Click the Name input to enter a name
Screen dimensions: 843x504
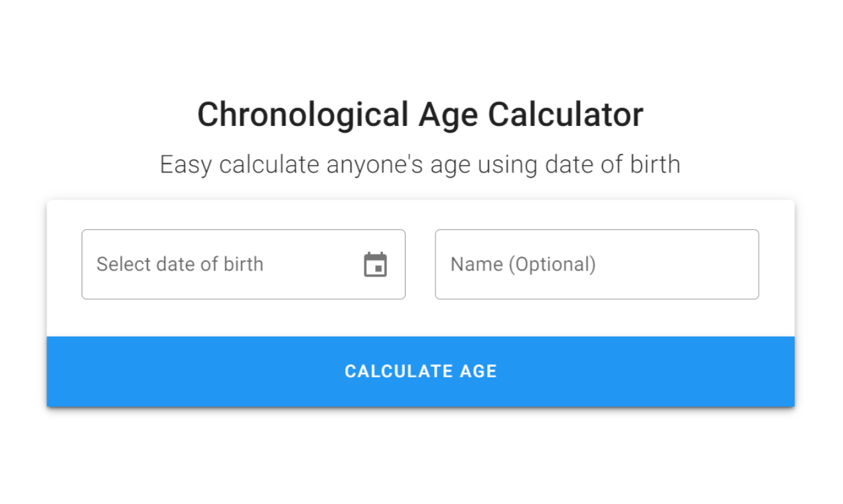[x=596, y=264]
